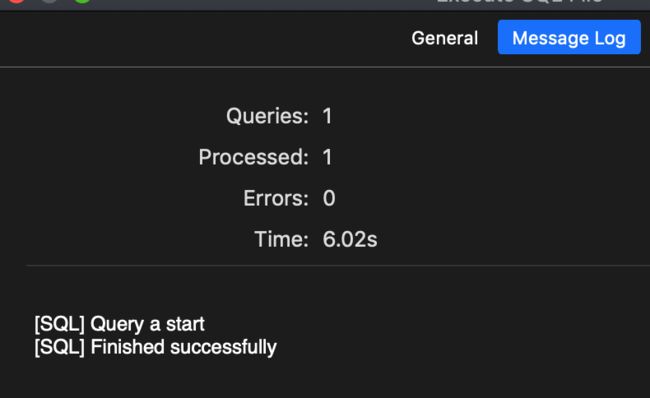Select the Message Log tab
This screenshot has height=398, width=650.
(x=569, y=37)
